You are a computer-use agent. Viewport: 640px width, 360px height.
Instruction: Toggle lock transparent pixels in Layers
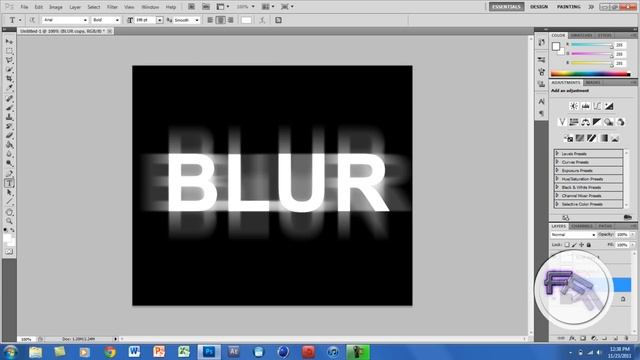point(567,245)
